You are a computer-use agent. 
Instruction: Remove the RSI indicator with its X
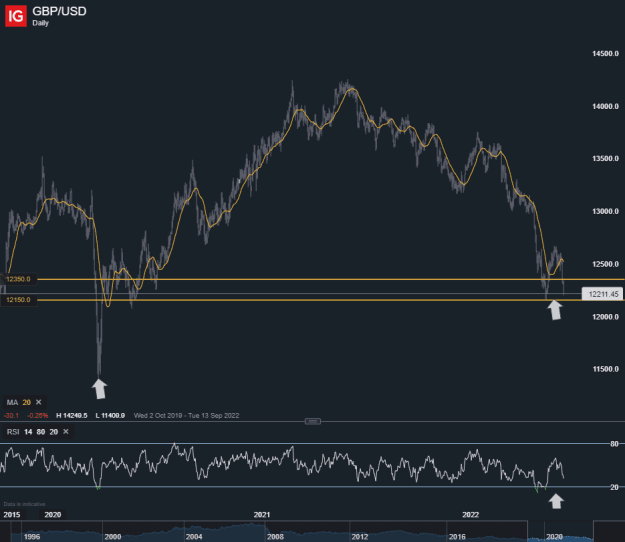click(x=66, y=432)
